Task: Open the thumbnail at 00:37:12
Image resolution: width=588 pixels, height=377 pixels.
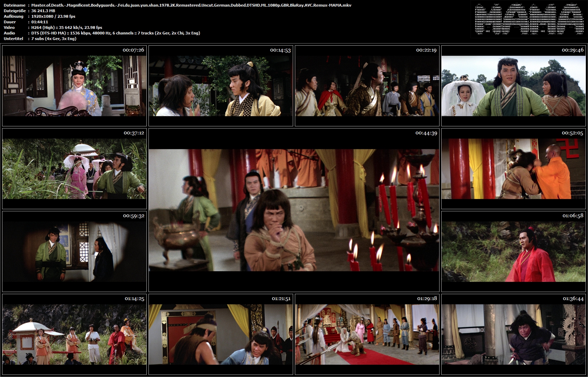Action: click(74, 168)
